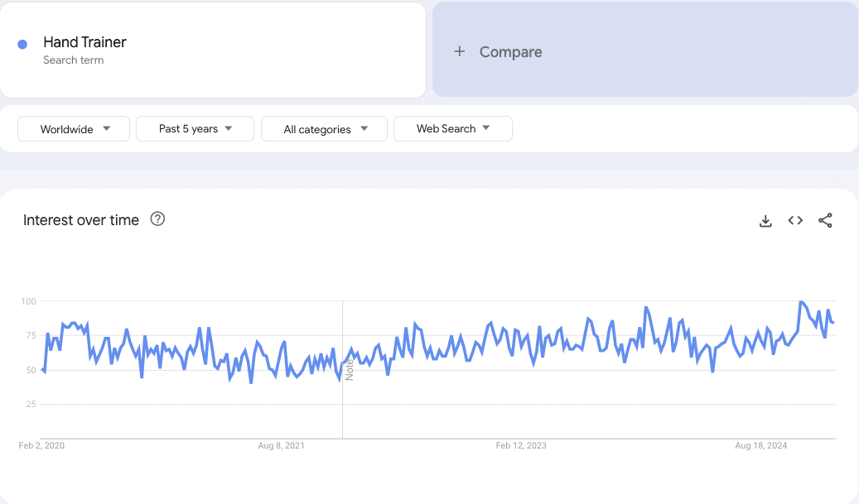The image size is (859, 504).
Task: Click the Interest over time heading
Action: pos(81,220)
